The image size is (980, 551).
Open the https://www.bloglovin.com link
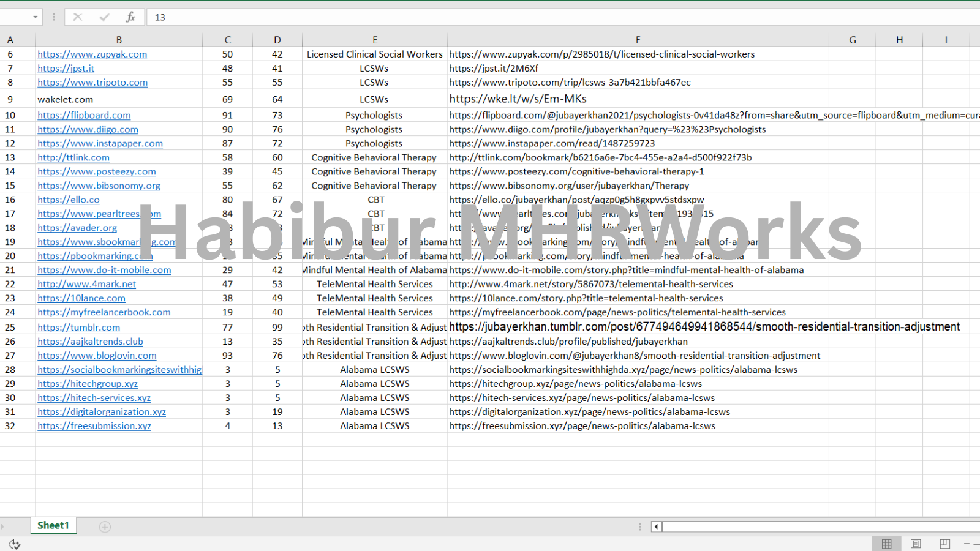97,356
